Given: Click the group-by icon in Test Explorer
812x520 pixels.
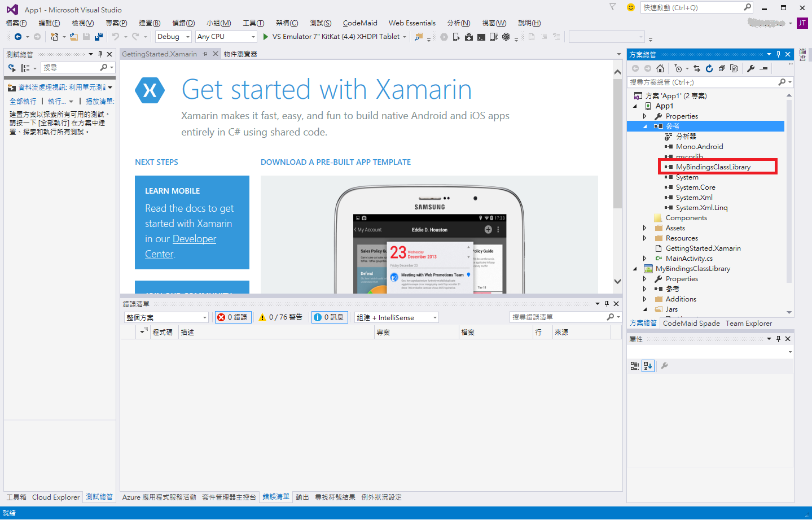Looking at the screenshot, I should click(x=25, y=68).
